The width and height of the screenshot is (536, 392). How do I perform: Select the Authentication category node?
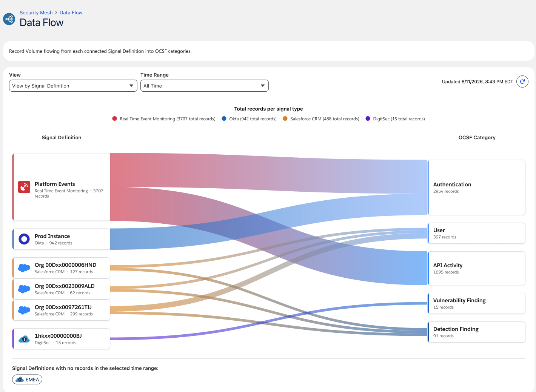[476, 188]
